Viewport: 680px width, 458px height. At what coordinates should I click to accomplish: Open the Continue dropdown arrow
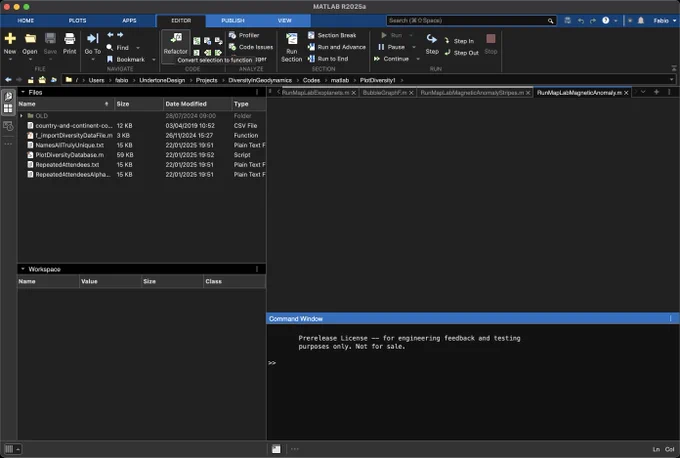tap(418, 59)
